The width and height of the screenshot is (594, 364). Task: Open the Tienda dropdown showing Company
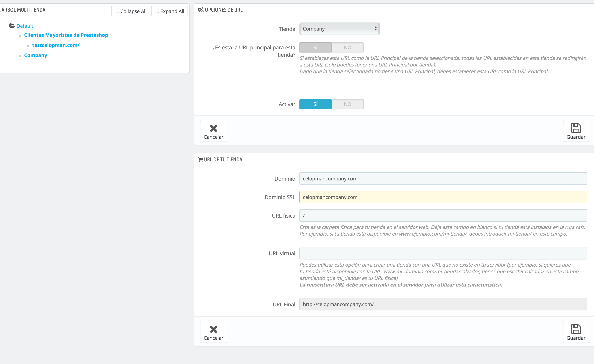pos(339,29)
